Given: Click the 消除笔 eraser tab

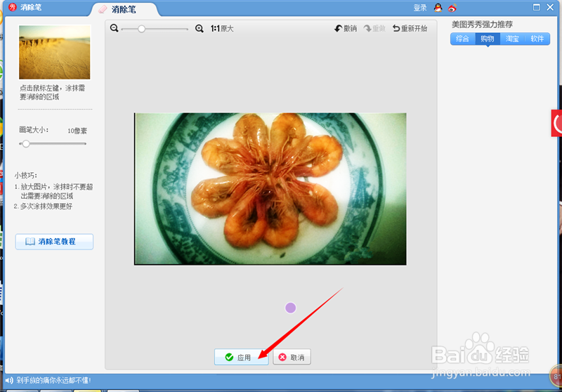Looking at the screenshot, I should (x=124, y=9).
